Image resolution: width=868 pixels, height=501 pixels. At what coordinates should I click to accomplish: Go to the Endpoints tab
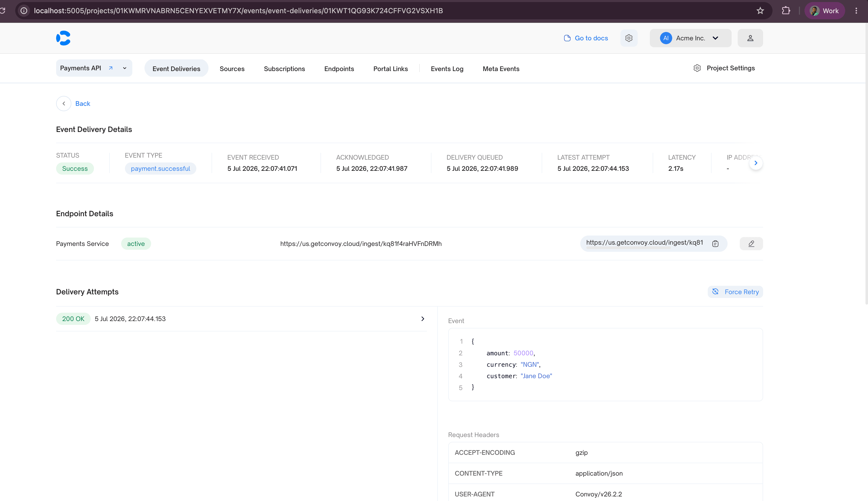pos(339,69)
